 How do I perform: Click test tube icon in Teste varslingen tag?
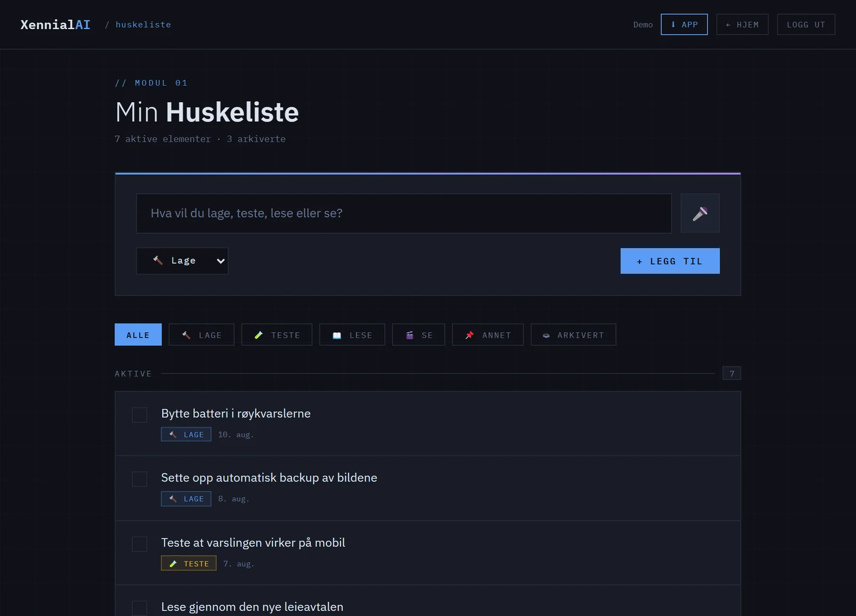[173, 564]
